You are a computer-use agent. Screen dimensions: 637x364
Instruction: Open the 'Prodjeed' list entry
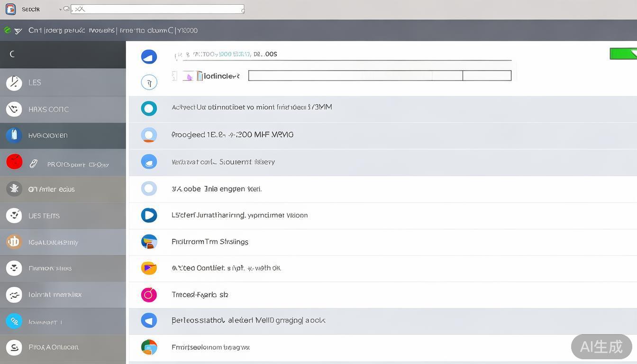[x=232, y=135]
